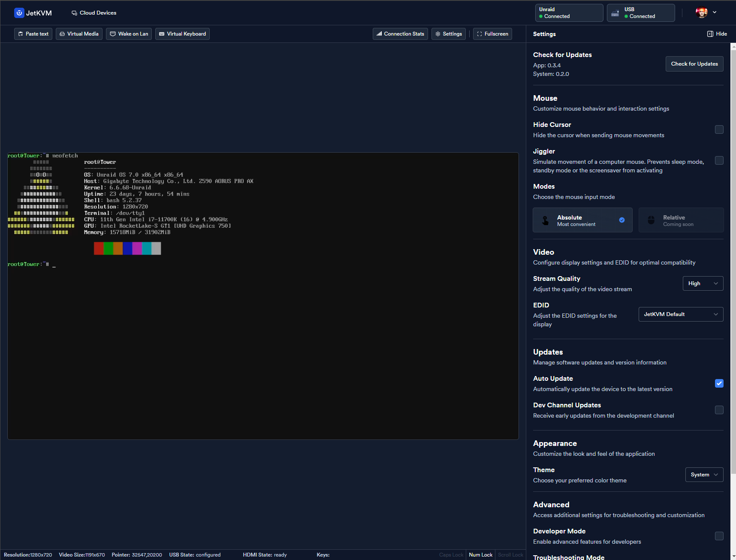Click the Settings gear button in toolbar
This screenshot has height=560, width=736.
point(448,34)
